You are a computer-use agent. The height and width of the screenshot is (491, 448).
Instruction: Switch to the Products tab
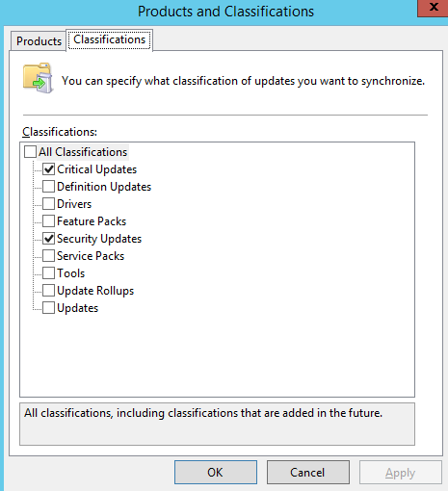pos(39,41)
